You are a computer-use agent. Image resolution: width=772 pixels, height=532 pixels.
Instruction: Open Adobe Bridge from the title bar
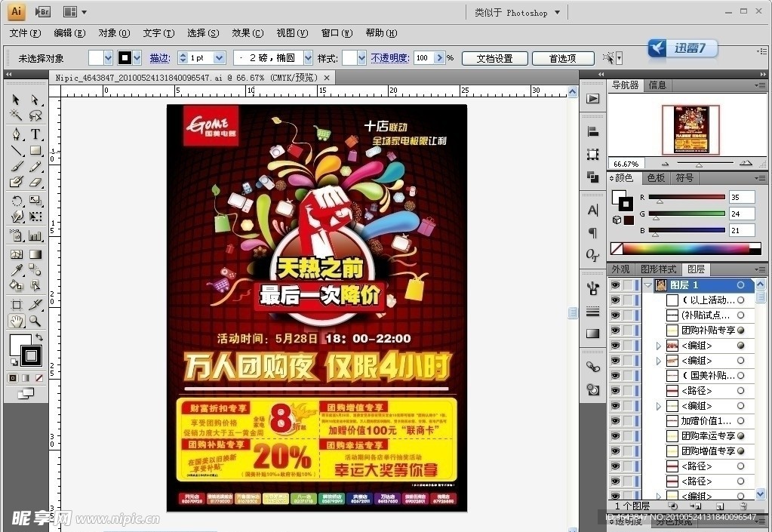pyautogui.click(x=43, y=12)
